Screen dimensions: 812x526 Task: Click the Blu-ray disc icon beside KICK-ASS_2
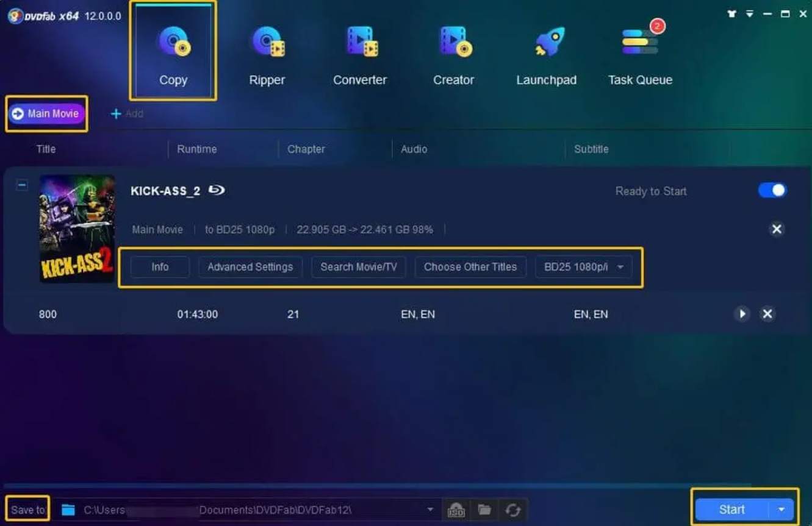(217, 190)
